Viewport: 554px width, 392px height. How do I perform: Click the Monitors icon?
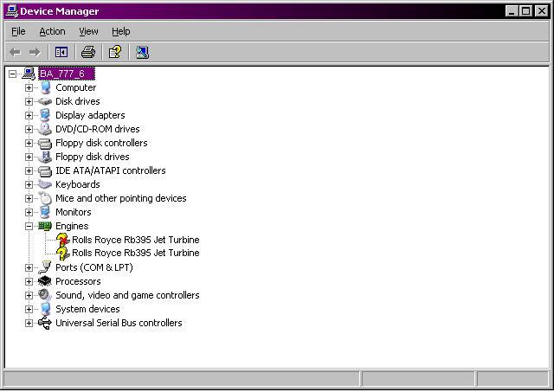(x=45, y=212)
